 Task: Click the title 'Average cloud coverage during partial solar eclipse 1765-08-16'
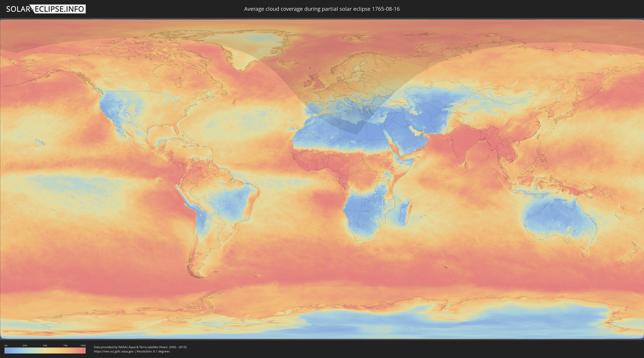click(x=322, y=9)
